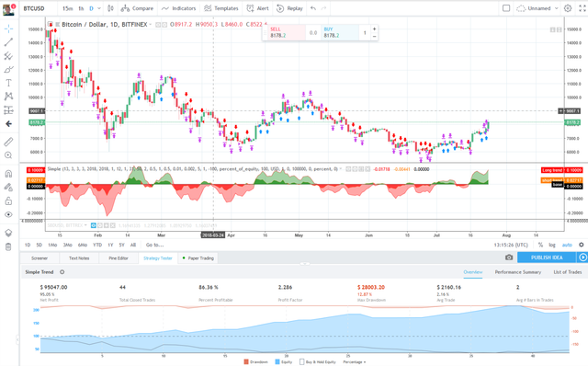Image resolution: width=588 pixels, height=366 pixels.
Task: Select the trend line drawing tool
Action: point(8,42)
